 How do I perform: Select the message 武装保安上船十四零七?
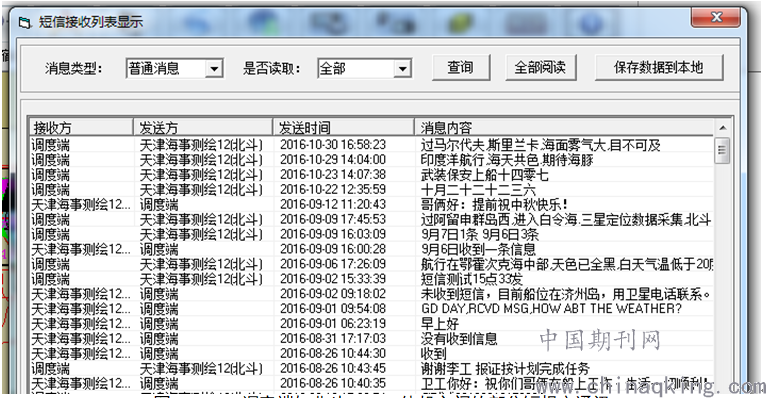[485, 175]
